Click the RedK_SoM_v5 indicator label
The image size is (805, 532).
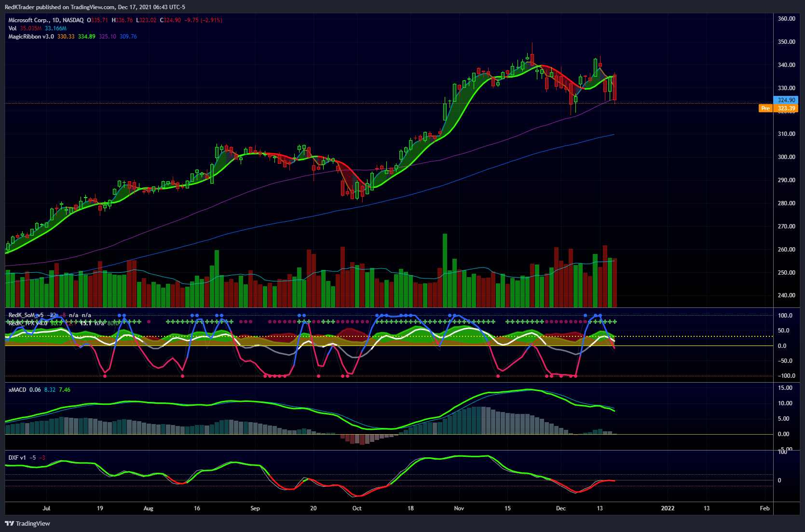pos(26,315)
